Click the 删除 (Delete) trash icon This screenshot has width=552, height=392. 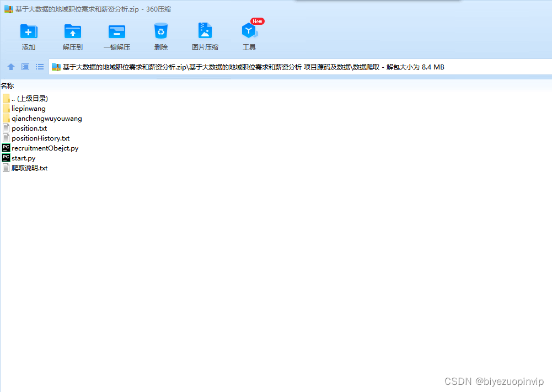coord(160,34)
